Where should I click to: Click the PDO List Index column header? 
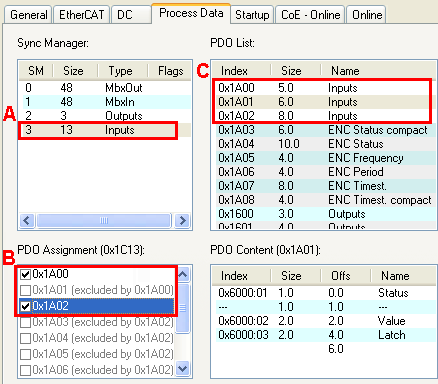241,71
